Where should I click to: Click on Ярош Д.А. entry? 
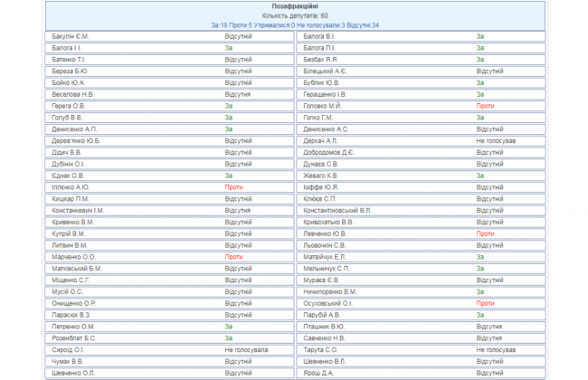pyautogui.click(x=318, y=372)
